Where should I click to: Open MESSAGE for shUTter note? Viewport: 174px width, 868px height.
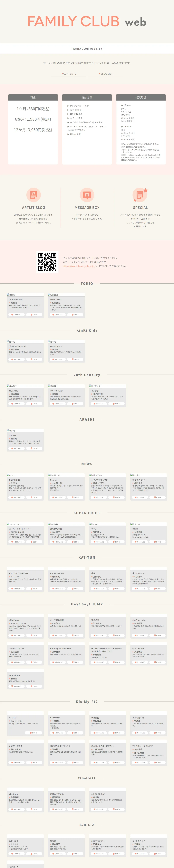140,636
